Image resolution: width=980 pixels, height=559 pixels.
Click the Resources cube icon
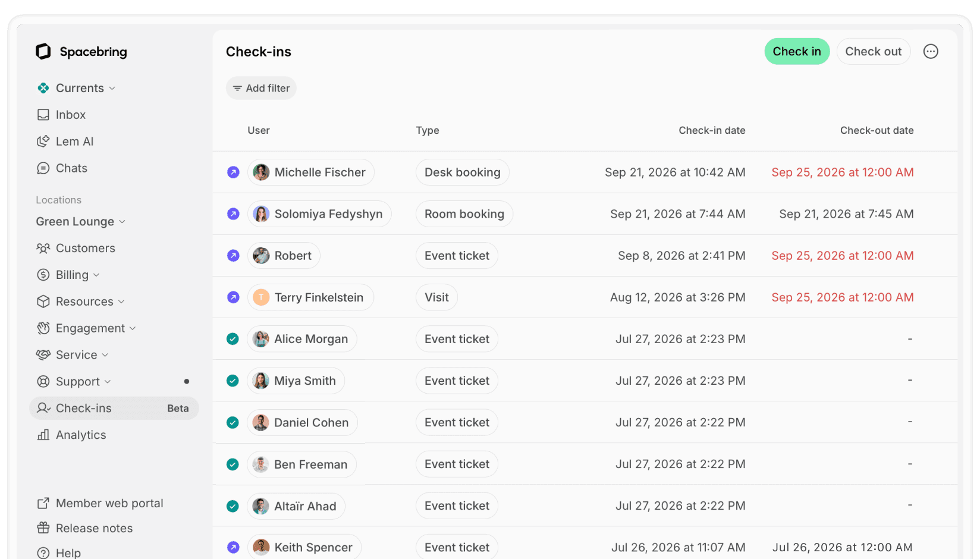tap(43, 302)
